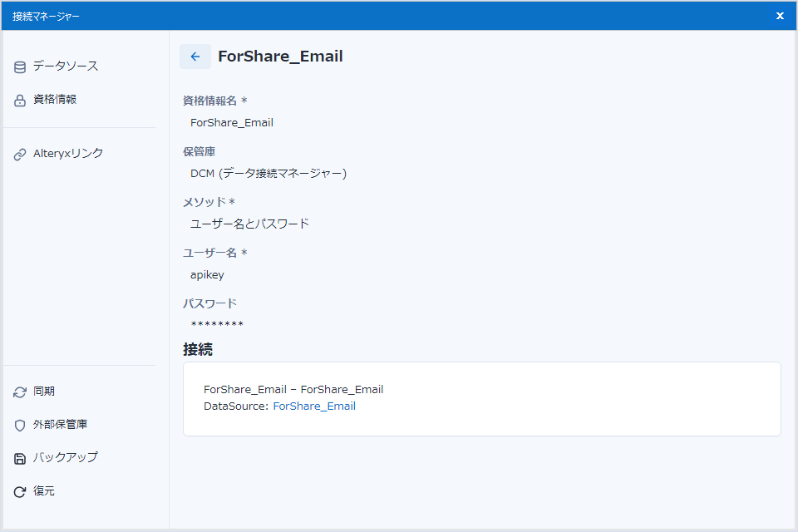Screen dimensions: 798x532
Task: Go to the Alteryxリンク section
Action: pos(68,154)
